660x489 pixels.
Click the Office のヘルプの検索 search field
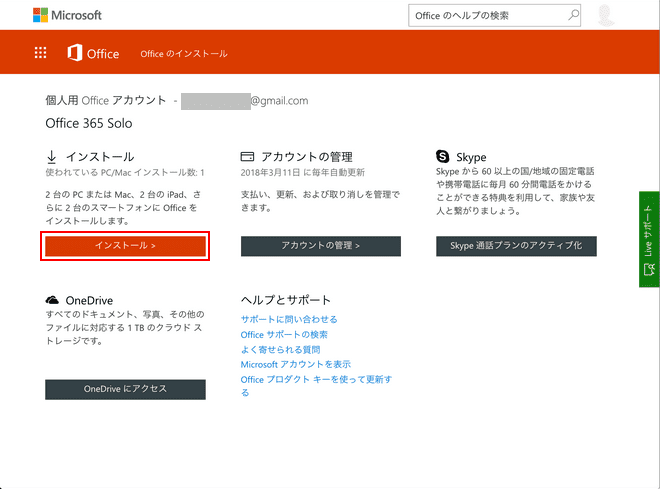[494, 16]
